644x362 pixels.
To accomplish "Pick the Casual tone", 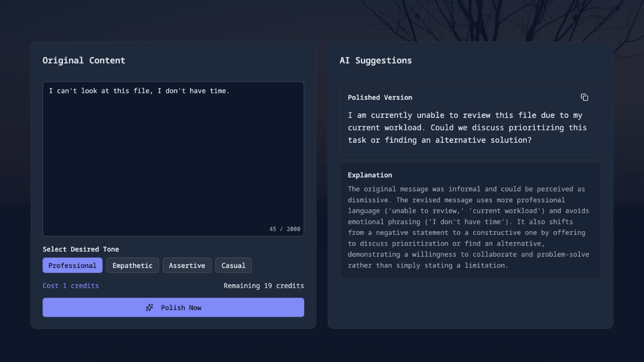I will click(233, 265).
